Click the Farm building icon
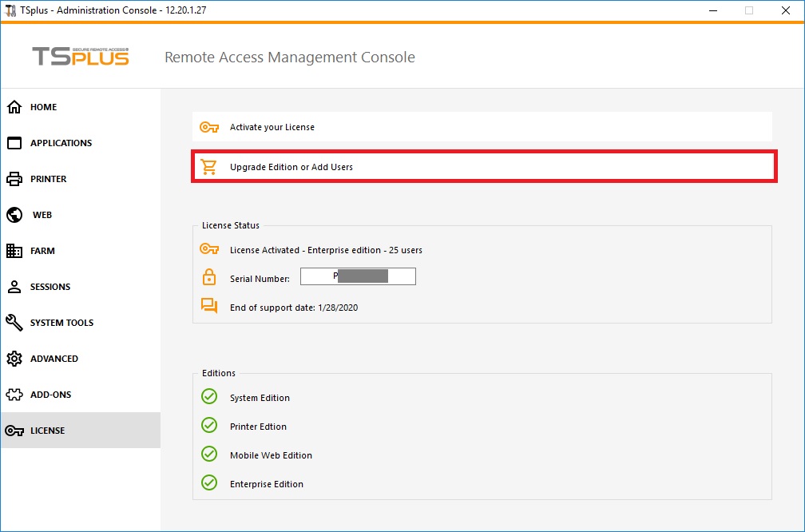805x532 pixels. click(x=14, y=251)
